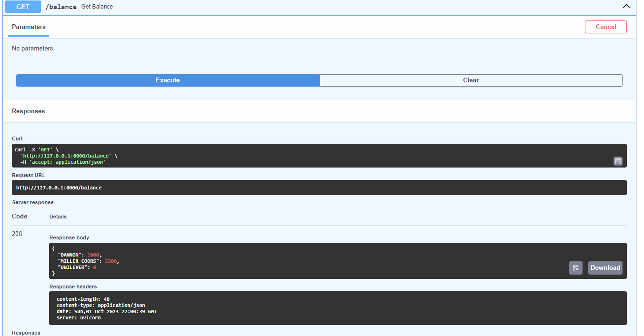Click the Request URL box
This screenshot has height=336, width=644.
(319, 188)
